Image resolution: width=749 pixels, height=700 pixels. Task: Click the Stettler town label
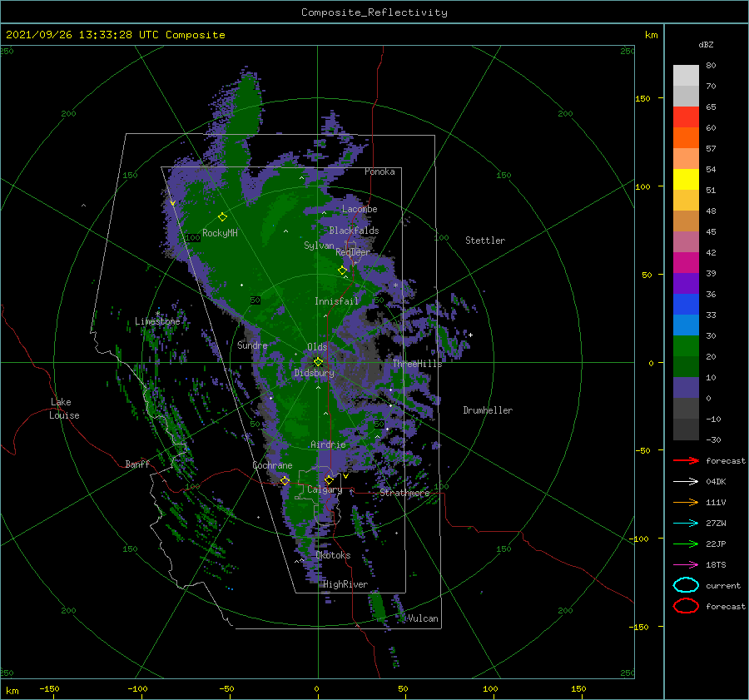[x=485, y=241]
